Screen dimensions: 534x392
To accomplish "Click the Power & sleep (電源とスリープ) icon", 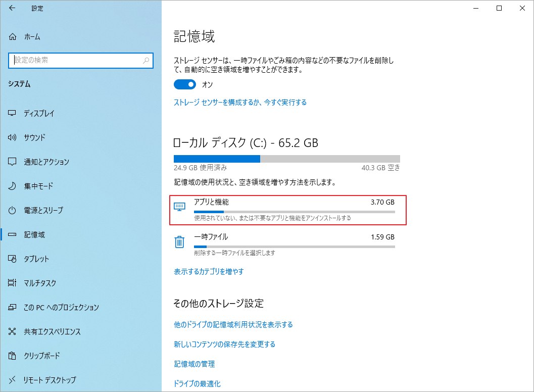I will [13, 210].
